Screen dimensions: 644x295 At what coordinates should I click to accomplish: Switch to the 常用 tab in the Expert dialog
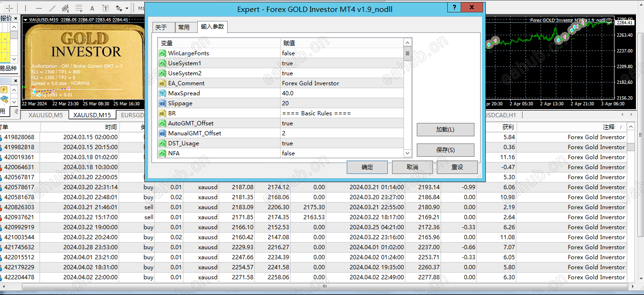tap(186, 27)
